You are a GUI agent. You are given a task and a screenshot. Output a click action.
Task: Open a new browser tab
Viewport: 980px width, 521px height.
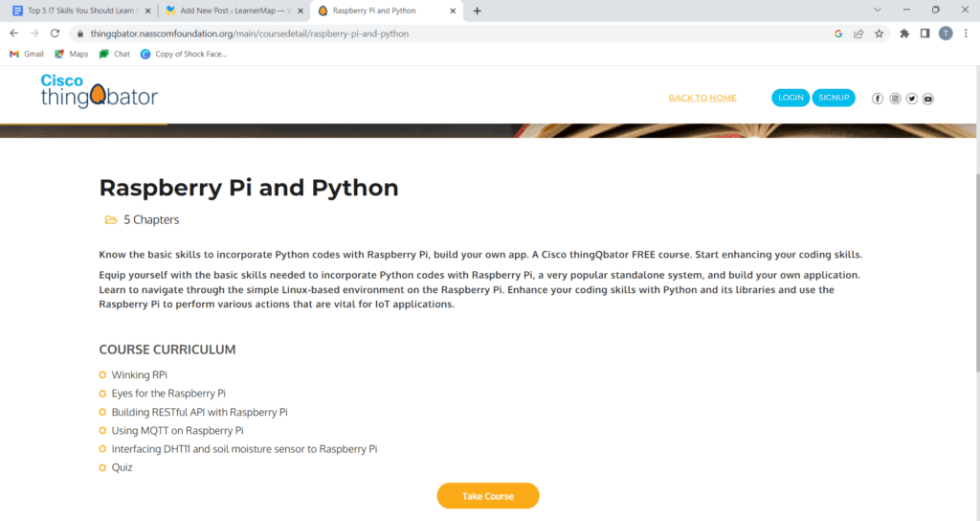tap(477, 11)
